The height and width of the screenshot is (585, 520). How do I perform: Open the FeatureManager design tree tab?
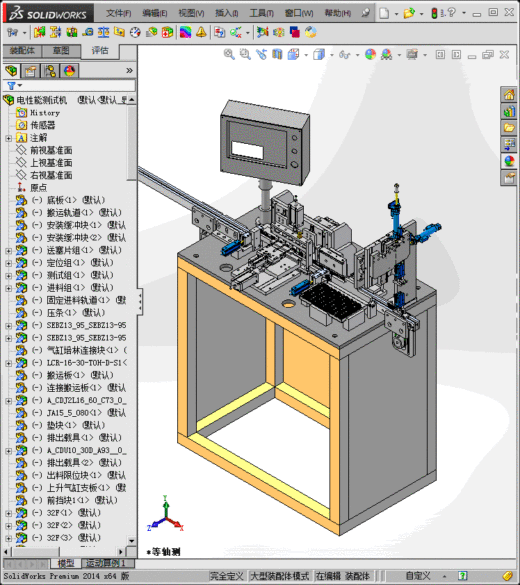pos(12,71)
